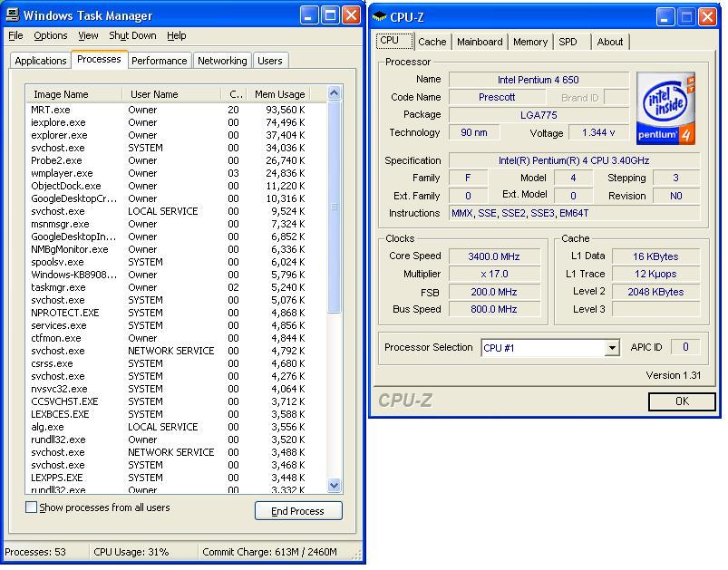This screenshot has width=728, height=570.
Task: Click the LGA775 package field
Action: [x=539, y=115]
